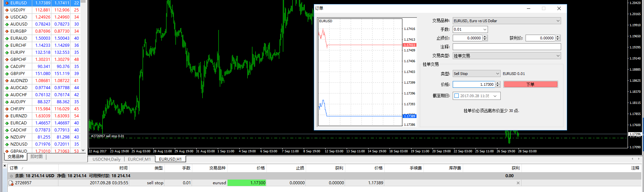Click the CHFJPY down-arrow icon
Image resolution: width=644 pixels, height=192 pixels.
(7, 109)
